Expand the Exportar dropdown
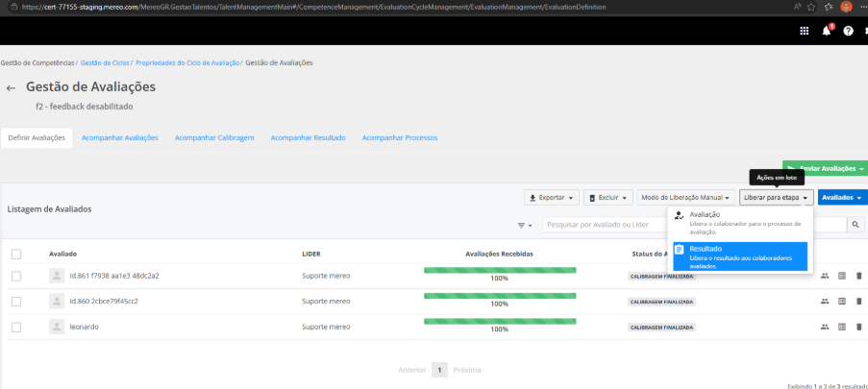868x389 pixels. click(552, 198)
